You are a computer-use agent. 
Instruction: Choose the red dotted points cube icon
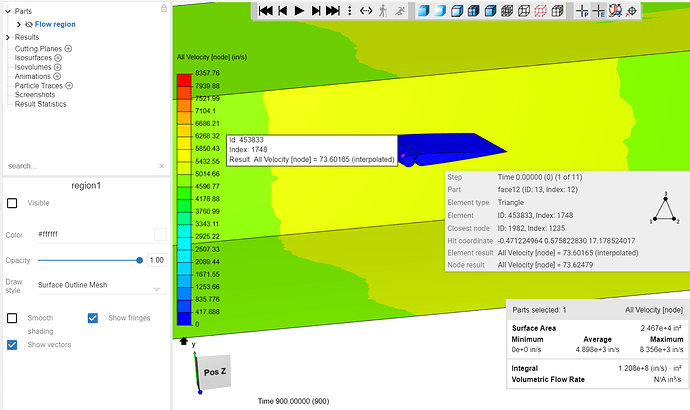tap(540, 11)
